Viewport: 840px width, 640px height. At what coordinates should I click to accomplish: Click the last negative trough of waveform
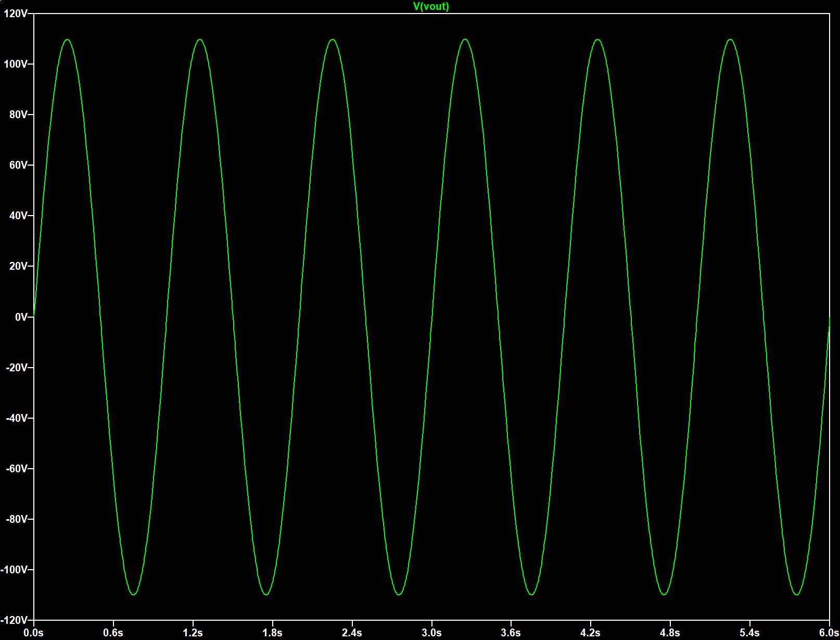point(797,594)
